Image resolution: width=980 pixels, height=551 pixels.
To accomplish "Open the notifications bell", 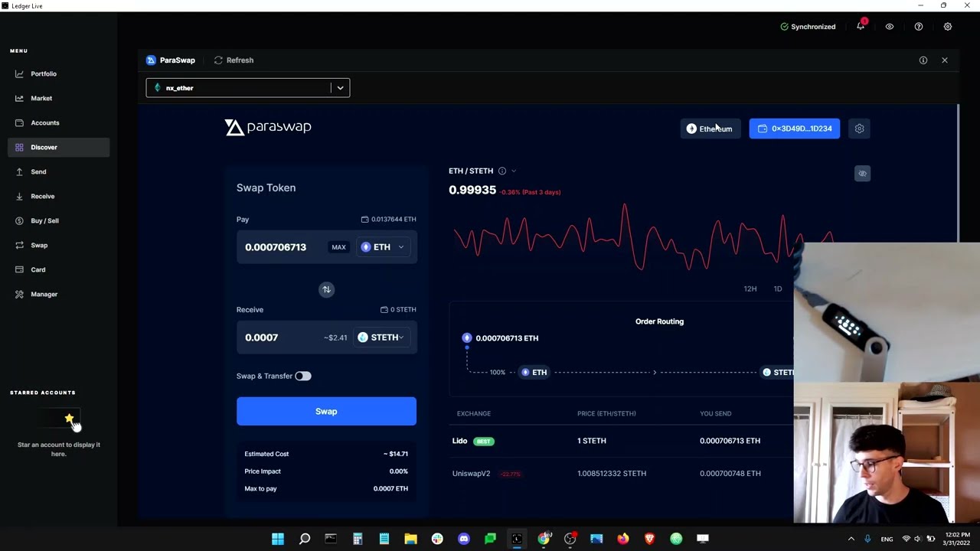I will coord(860,26).
